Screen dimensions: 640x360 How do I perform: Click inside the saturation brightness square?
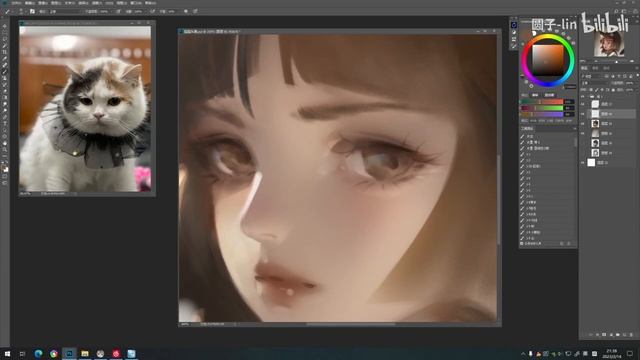[x=547, y=60]
